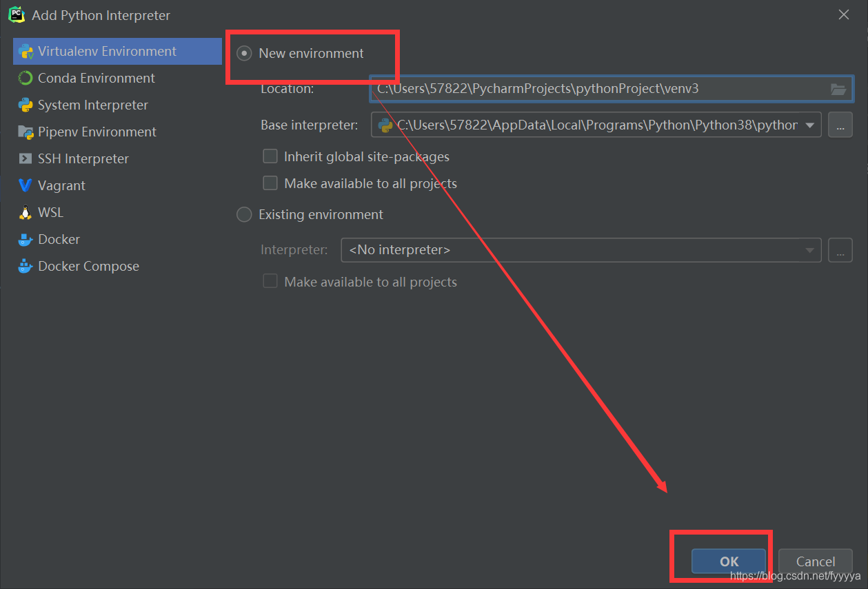Select the Existing environment radio button
Screen dimensions: 868x589
(244, 214)
